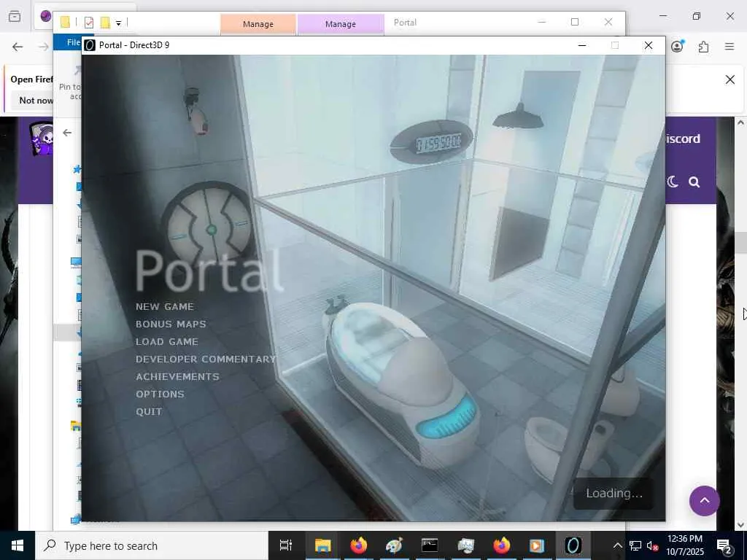Open File Explorer from taskbar
This screenshot has height=560, width=747.
(x=322, y=545)
